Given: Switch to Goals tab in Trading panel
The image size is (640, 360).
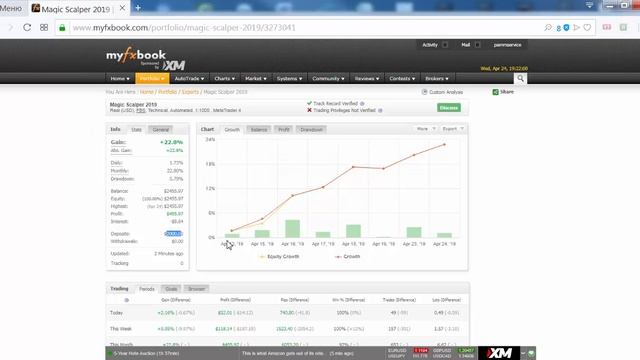Looking at the screenshot, I should pos(171,289).
